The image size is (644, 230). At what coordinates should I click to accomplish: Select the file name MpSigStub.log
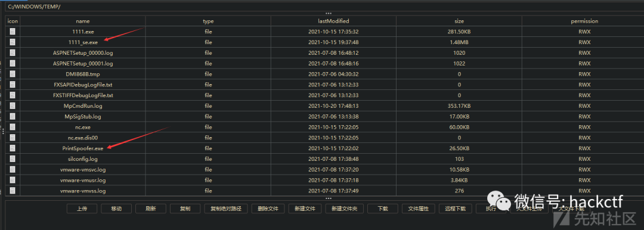point(82,117)
